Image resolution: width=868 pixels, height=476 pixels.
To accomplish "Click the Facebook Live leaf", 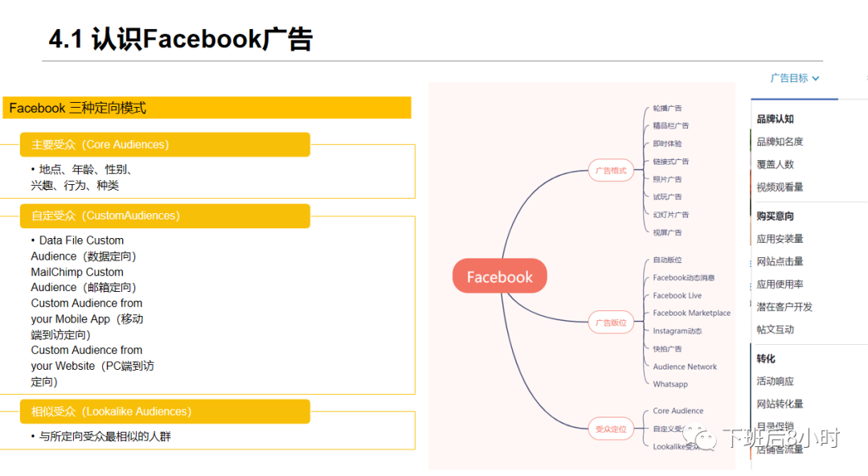I will point(677,295).
